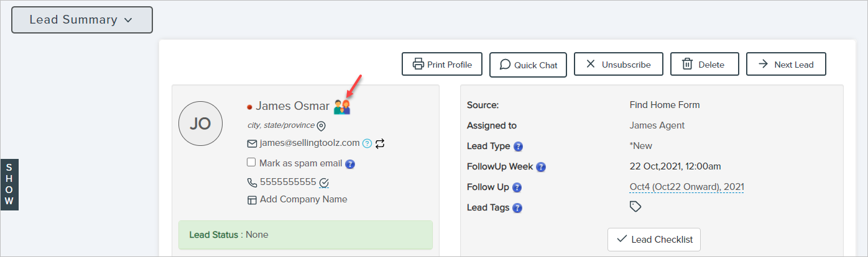Image resolution: width=868 pixels, height=257 pixels.
Task: Go to Next Lead
Action: click(x=786, y=65)
